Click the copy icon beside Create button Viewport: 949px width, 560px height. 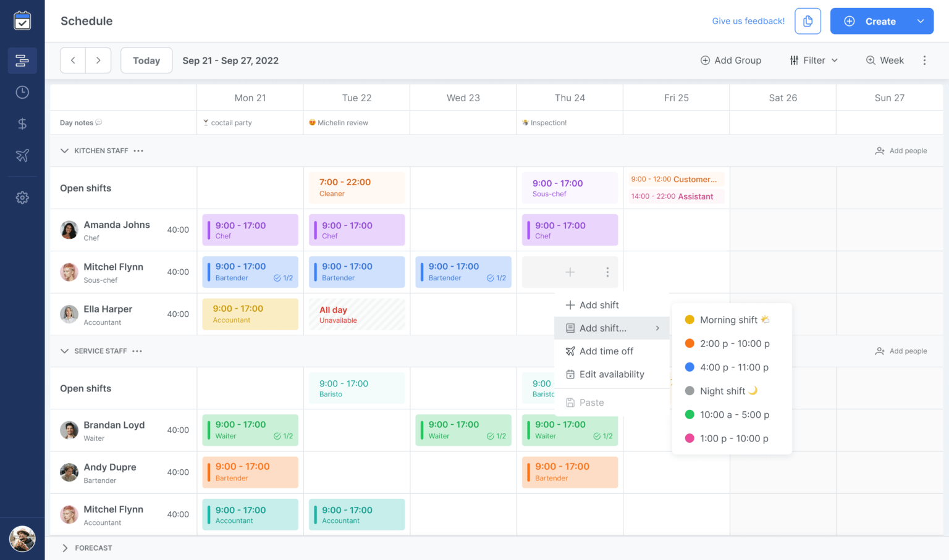point(808,20)
